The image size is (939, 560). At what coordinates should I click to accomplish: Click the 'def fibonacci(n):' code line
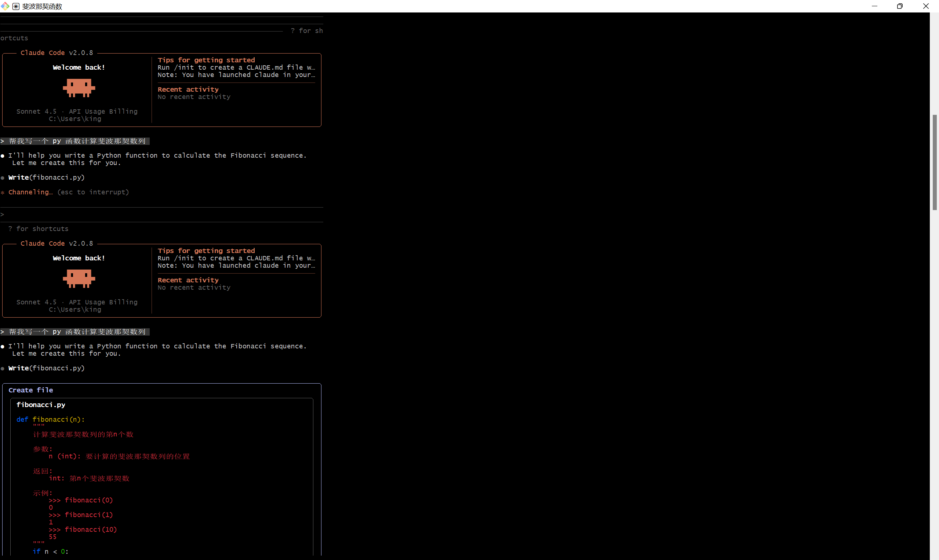coord(51,420)
